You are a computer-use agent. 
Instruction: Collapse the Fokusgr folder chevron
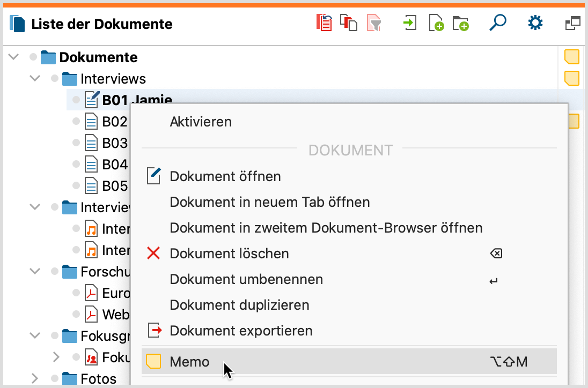point(35,335)
